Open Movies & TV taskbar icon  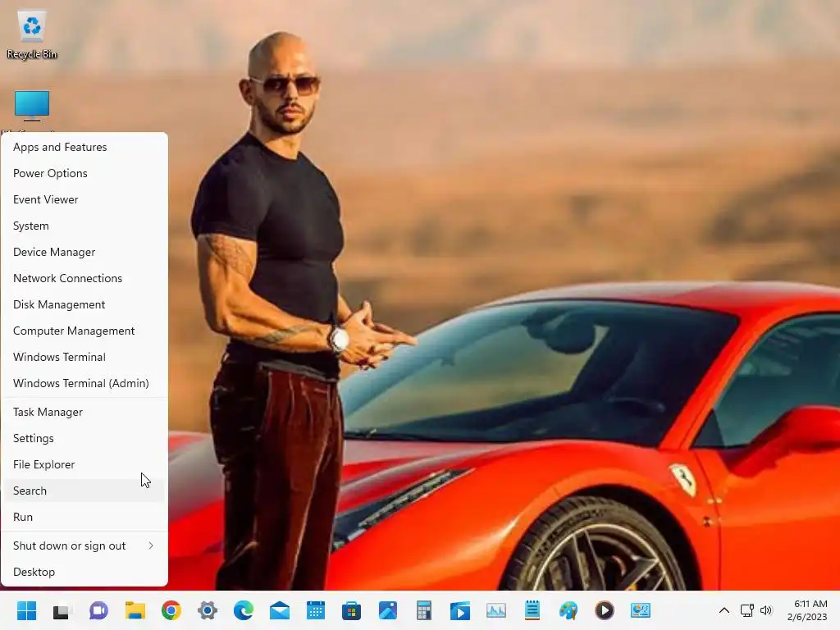tap(460, 610)
